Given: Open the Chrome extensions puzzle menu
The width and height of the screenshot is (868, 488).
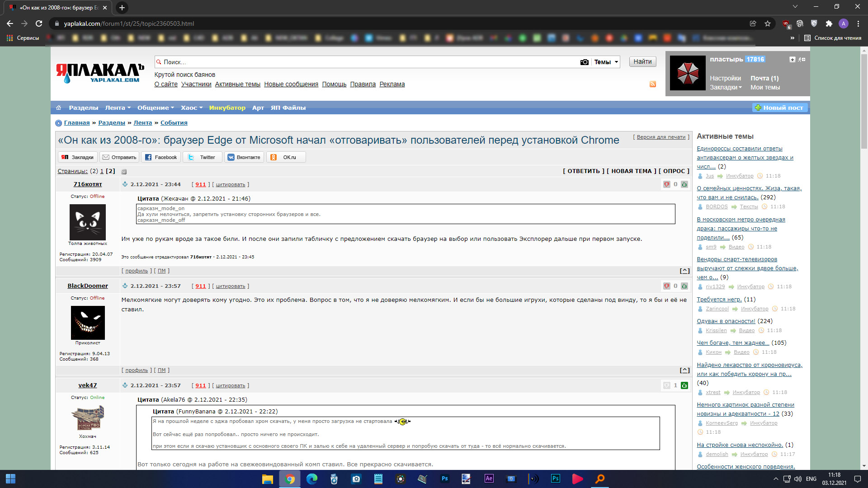Looking at the screenshot, I should point(829,23).
